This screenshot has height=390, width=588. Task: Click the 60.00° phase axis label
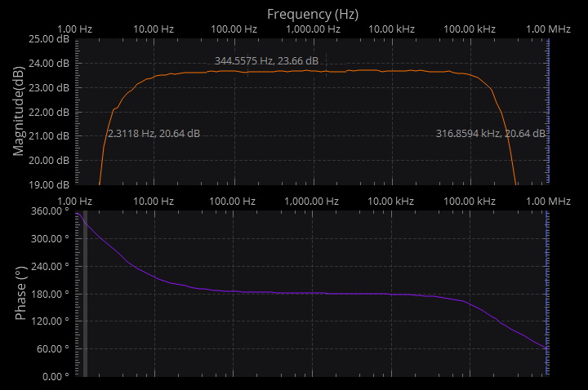pyautogui.click(x=52, y=348)
